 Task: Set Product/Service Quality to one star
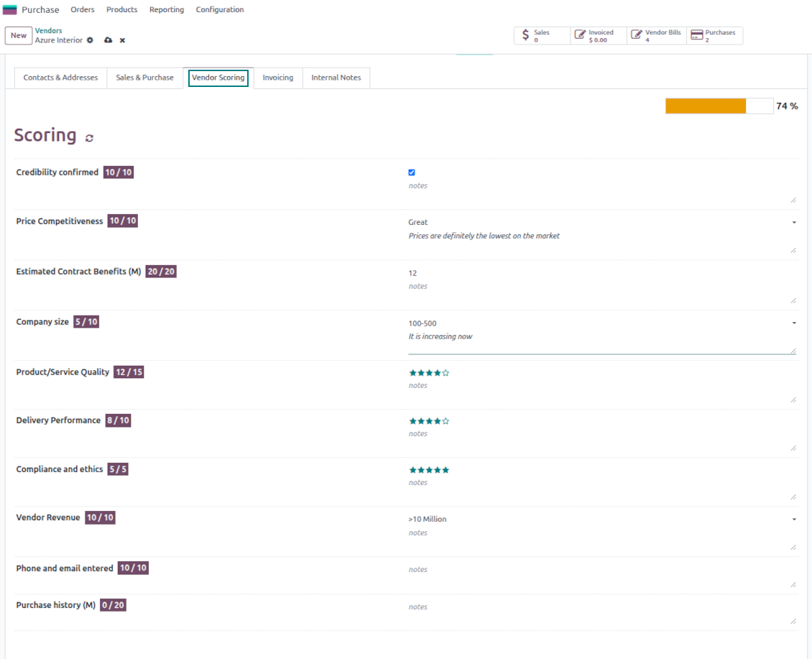point(412,373)
